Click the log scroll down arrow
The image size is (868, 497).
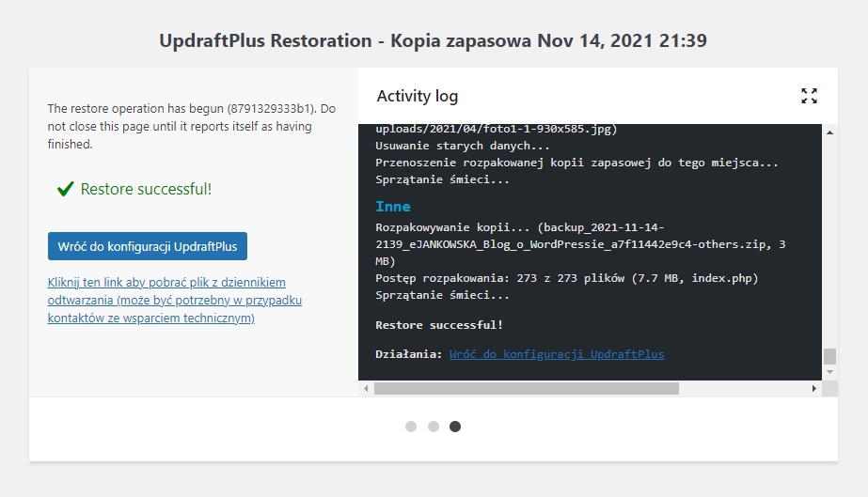click(x=829, y=372)
